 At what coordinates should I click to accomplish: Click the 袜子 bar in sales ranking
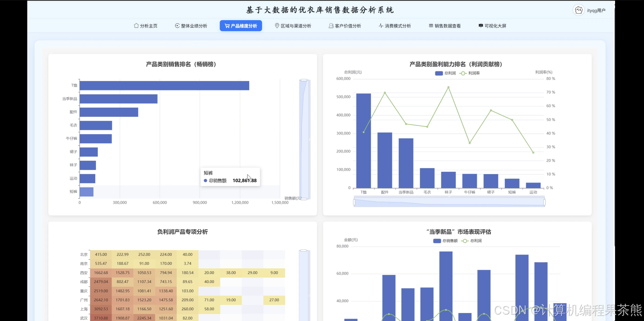(88, 165)
